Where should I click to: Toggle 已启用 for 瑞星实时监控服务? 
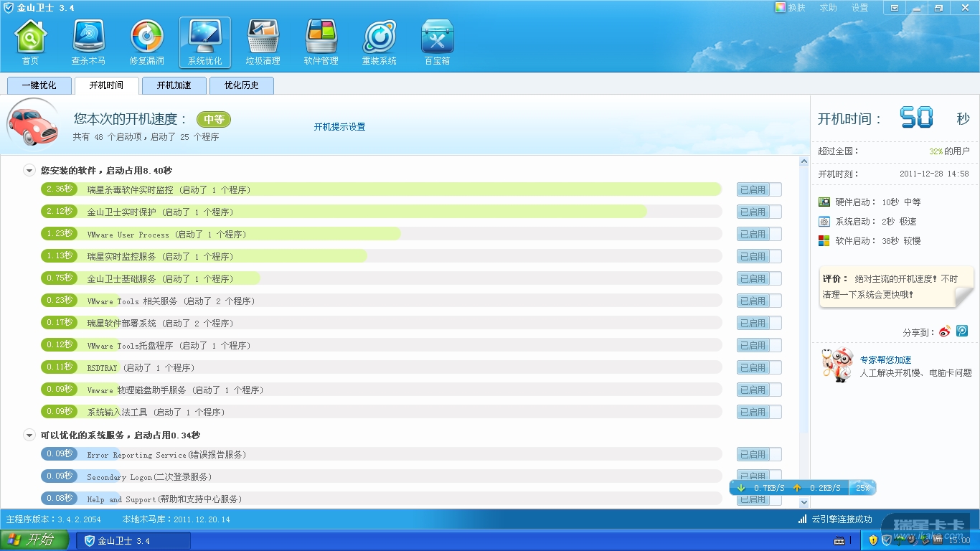pos(759,257)
